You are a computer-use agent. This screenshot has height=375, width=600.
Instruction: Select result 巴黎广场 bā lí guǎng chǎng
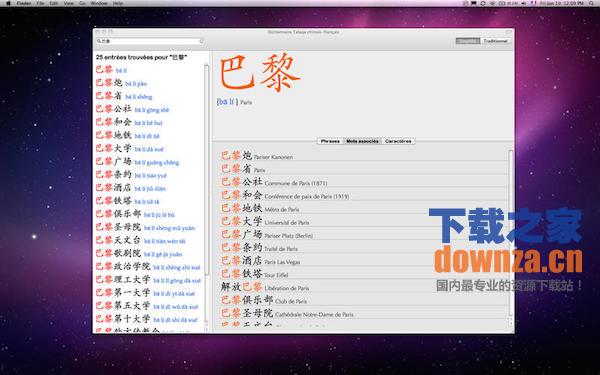(137, 161)
